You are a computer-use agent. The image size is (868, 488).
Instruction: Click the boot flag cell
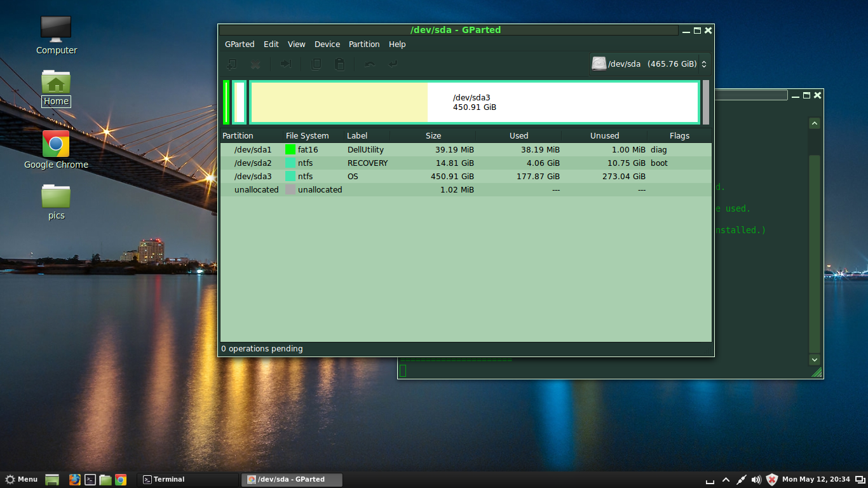click(659, 163)
